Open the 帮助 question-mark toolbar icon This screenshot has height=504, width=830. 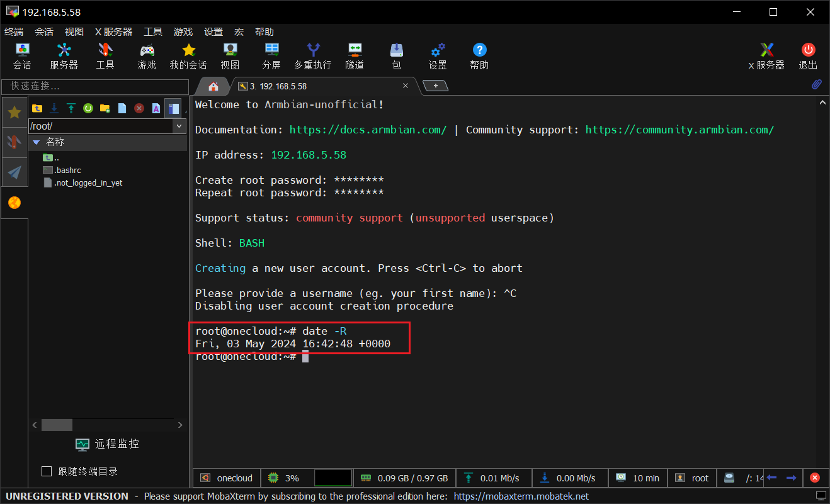click(x=479, y=56)
